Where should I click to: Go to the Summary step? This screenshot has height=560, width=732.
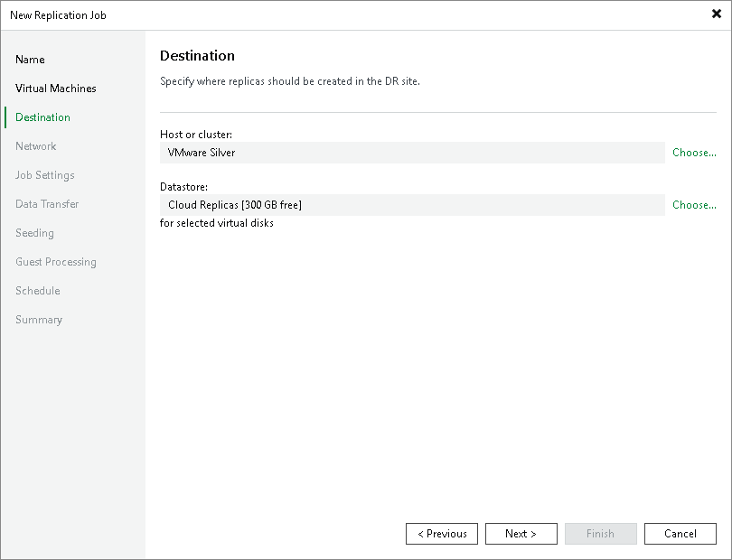(39, 319)
